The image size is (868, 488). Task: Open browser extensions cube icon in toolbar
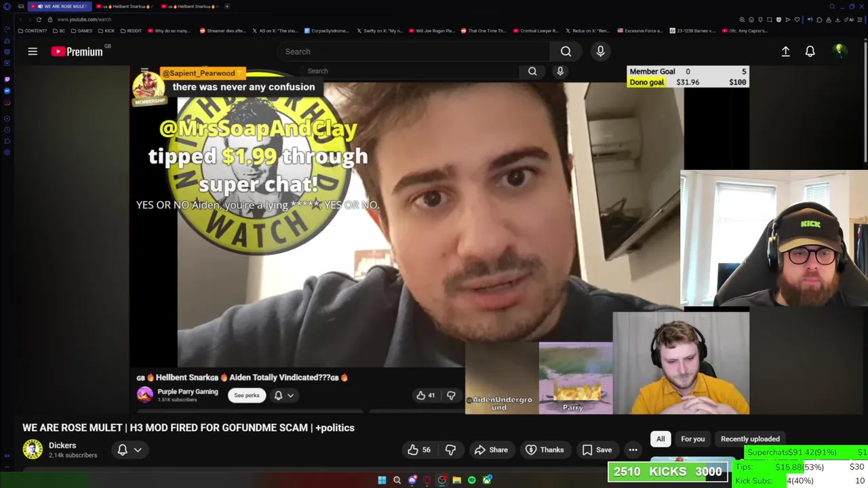coord(819,20)
